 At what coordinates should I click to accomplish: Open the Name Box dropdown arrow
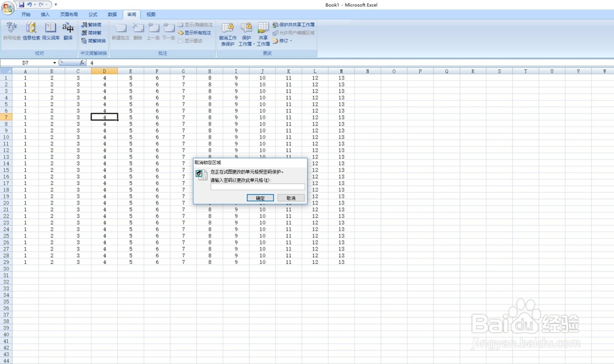(55, 63)
